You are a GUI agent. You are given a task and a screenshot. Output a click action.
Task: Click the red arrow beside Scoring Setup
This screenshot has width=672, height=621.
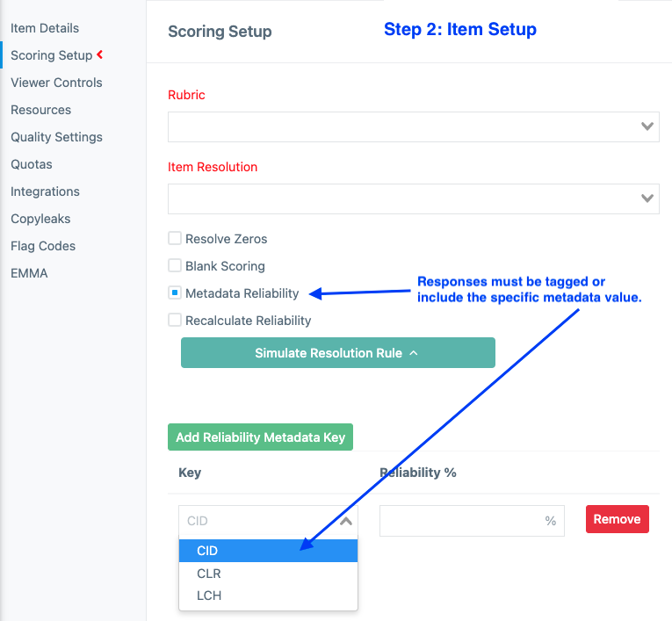coord(100,55)
